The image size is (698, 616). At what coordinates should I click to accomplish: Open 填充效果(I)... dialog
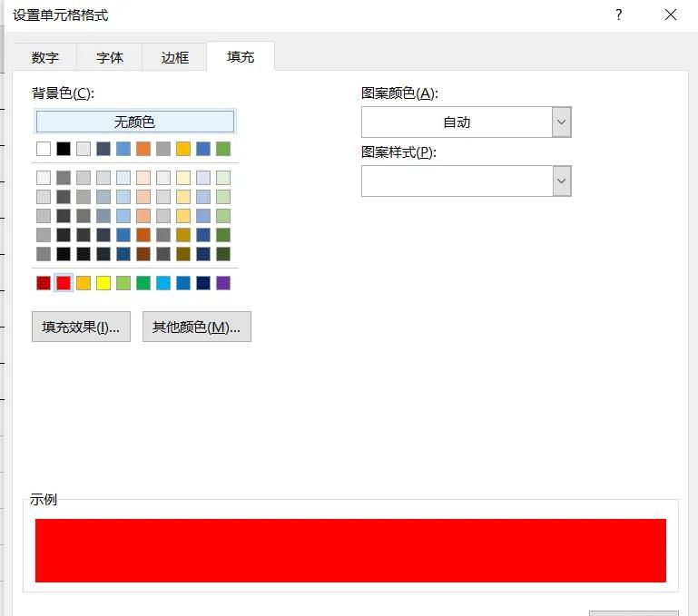81,327
